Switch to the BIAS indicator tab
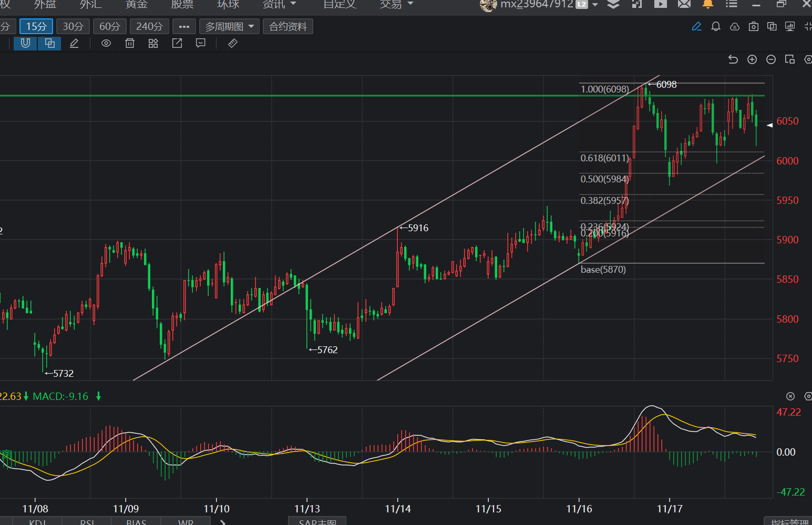This screenshot has width=812, height=525. click(136, 521)
